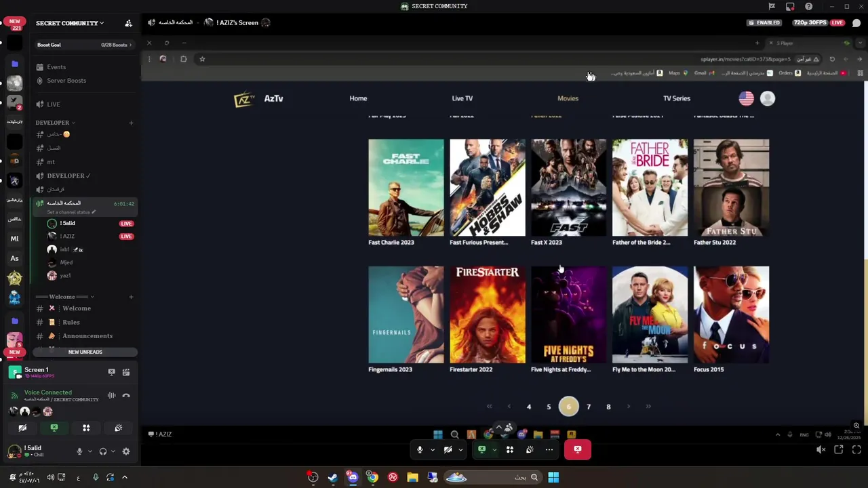
Task: Open the Fast Charlie 2023 poster
Action: pos(406,188)
